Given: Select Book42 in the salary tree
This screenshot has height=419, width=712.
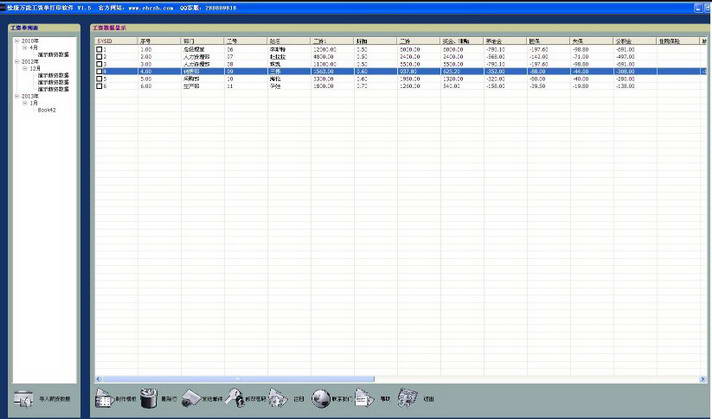Looking at the screenshot, I should 48,110.
